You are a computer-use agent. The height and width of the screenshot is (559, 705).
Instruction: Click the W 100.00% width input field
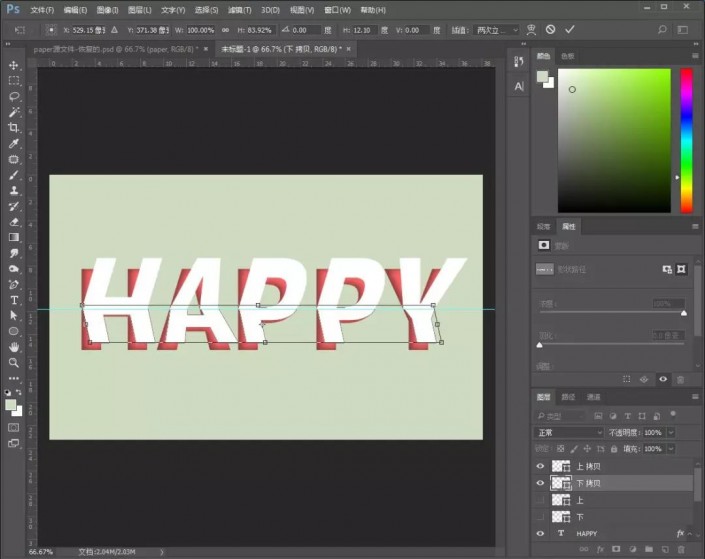[201, 30]
